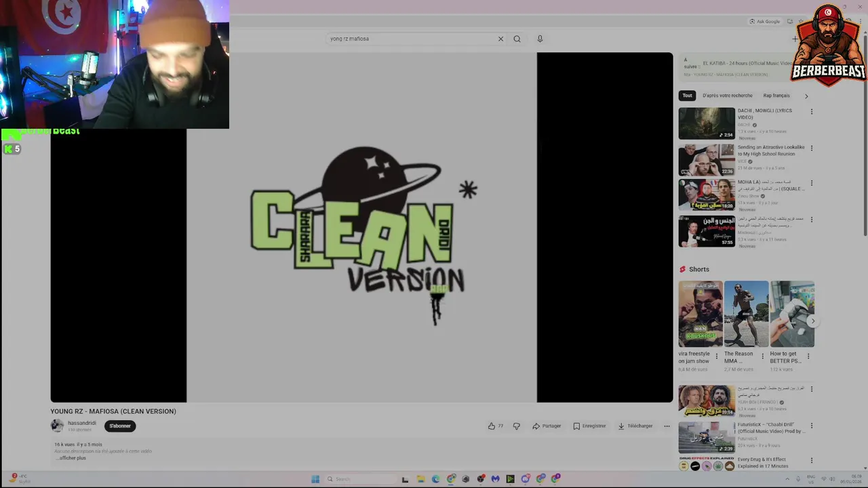Clear the YouTube search box text
Viewport: 868px width, 488px height.
point(500,39)
